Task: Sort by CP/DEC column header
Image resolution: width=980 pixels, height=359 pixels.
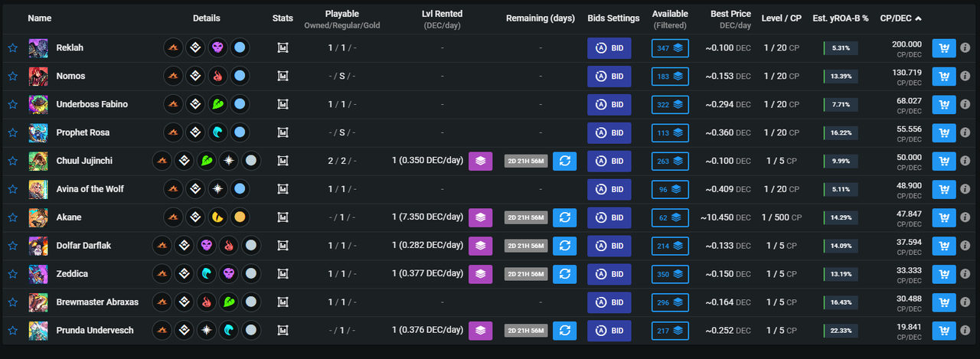Action: coord(901,18)
